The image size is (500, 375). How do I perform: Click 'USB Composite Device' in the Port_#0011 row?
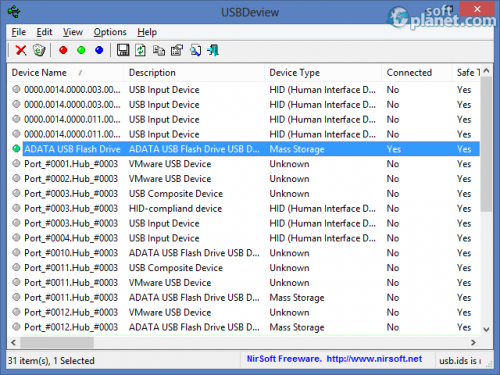point(176,268)
